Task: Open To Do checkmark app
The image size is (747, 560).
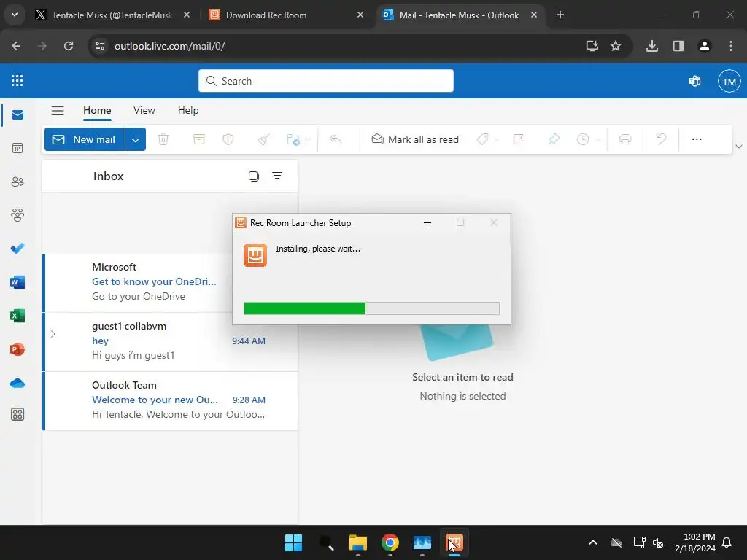Action: point(18,249)
